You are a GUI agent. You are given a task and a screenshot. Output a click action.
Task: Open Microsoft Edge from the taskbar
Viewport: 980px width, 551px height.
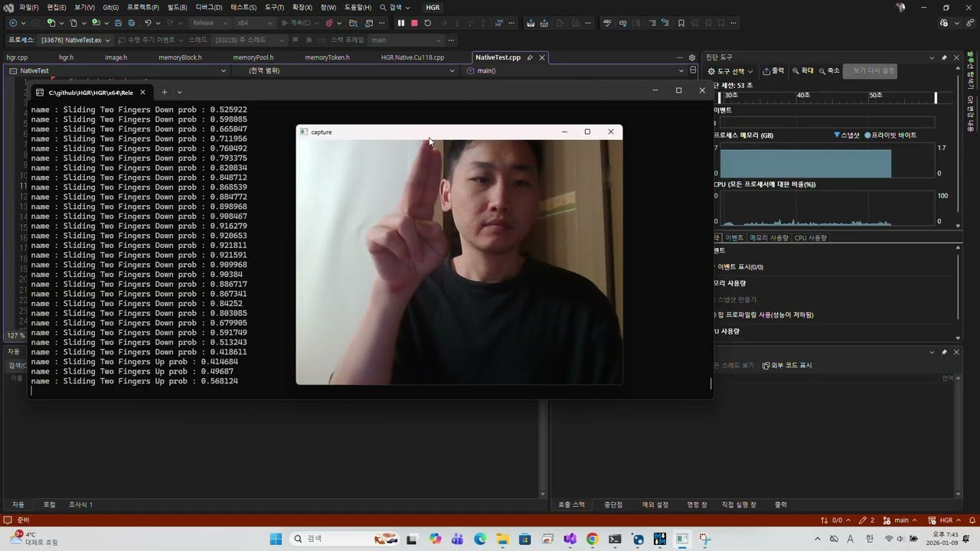pyautogui.click(x=480, y=539)
